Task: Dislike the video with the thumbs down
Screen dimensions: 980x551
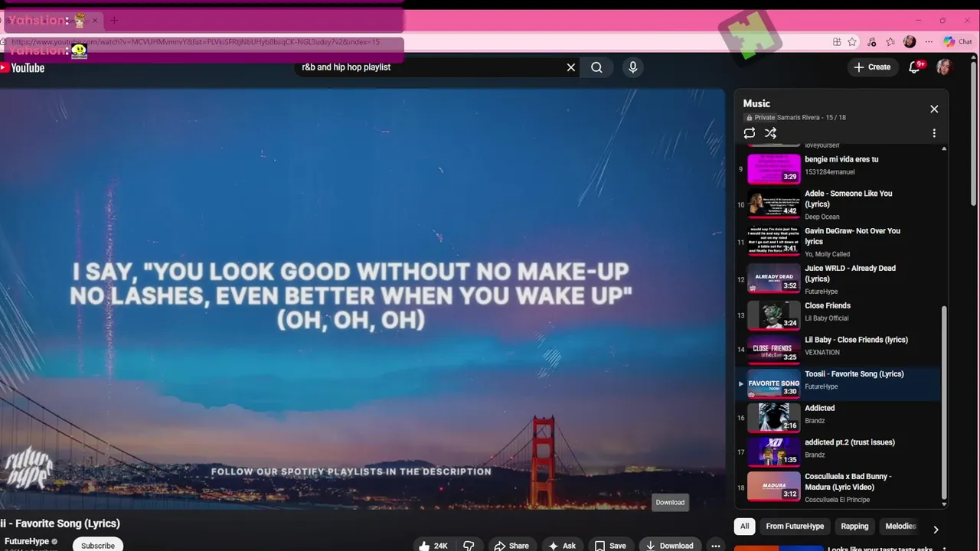Action: tap(469, 546)
